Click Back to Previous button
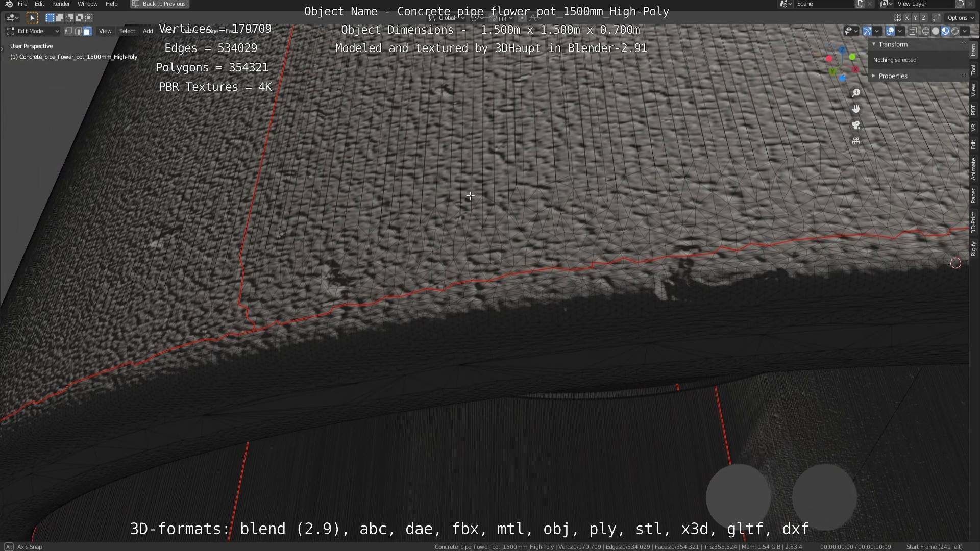 (x=159, y=4)
